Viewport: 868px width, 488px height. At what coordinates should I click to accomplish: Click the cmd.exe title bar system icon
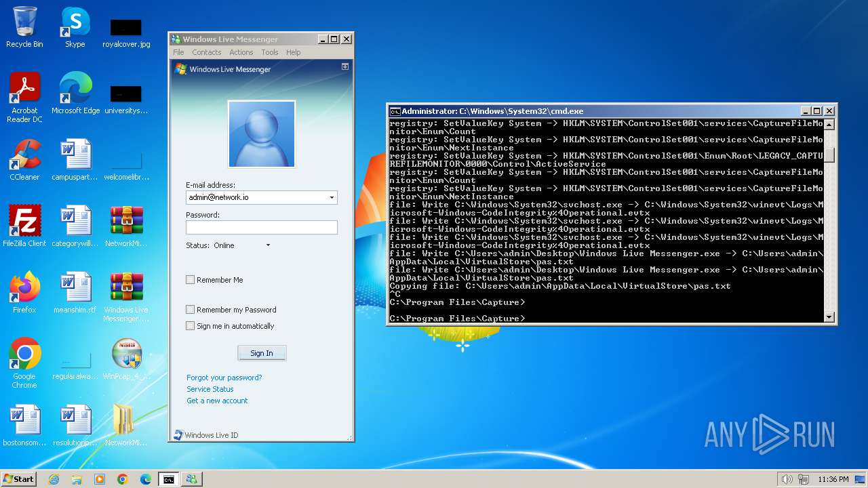[395, 111]
